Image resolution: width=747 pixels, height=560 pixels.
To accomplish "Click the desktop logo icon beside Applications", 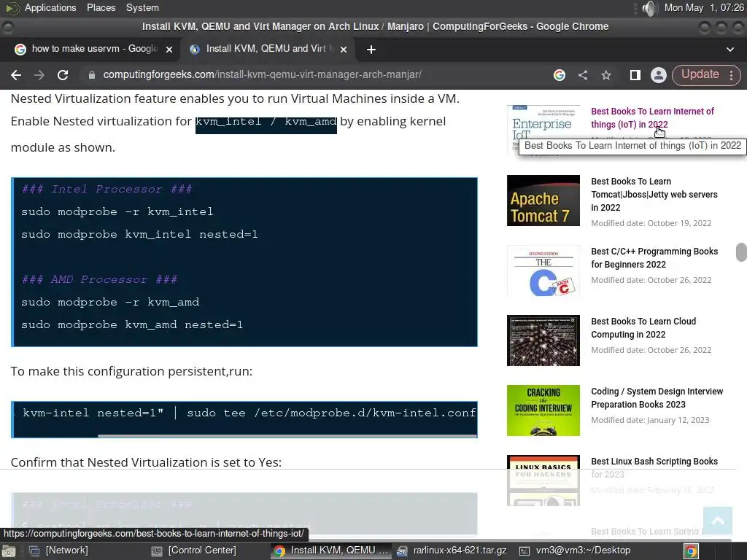I will pos(12,7).
